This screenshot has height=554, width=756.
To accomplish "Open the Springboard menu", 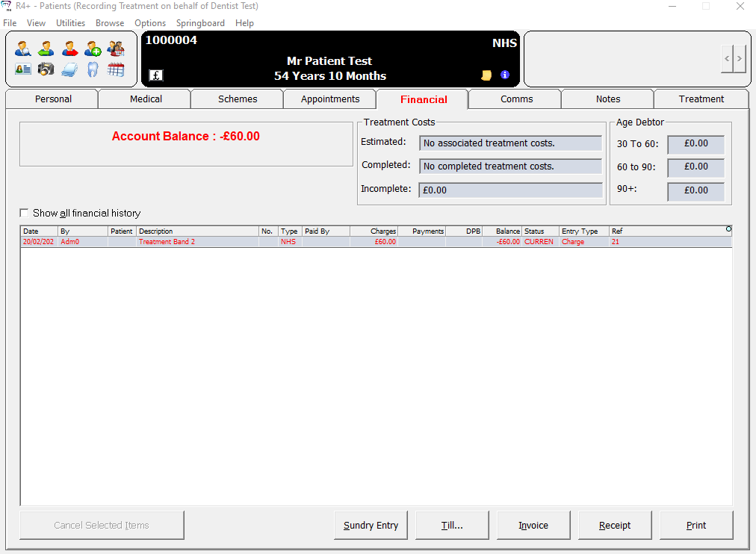I will (x=200, y=23).
